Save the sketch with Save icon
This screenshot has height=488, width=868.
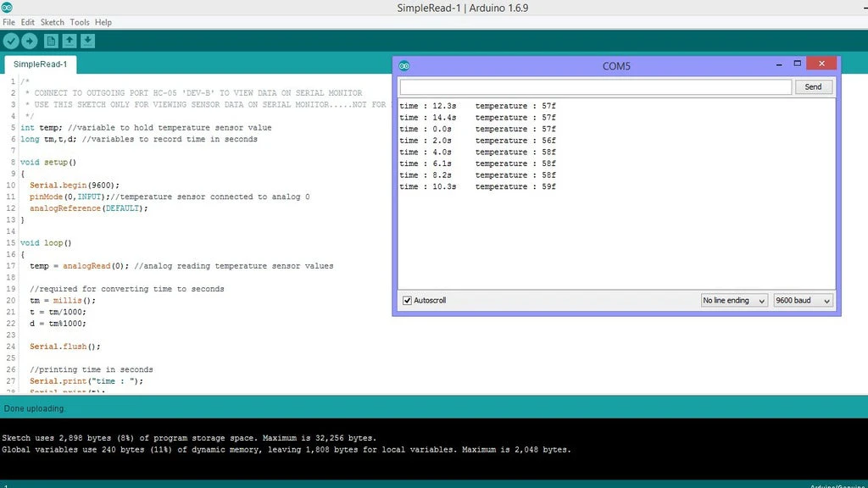[x=88, y=41]
